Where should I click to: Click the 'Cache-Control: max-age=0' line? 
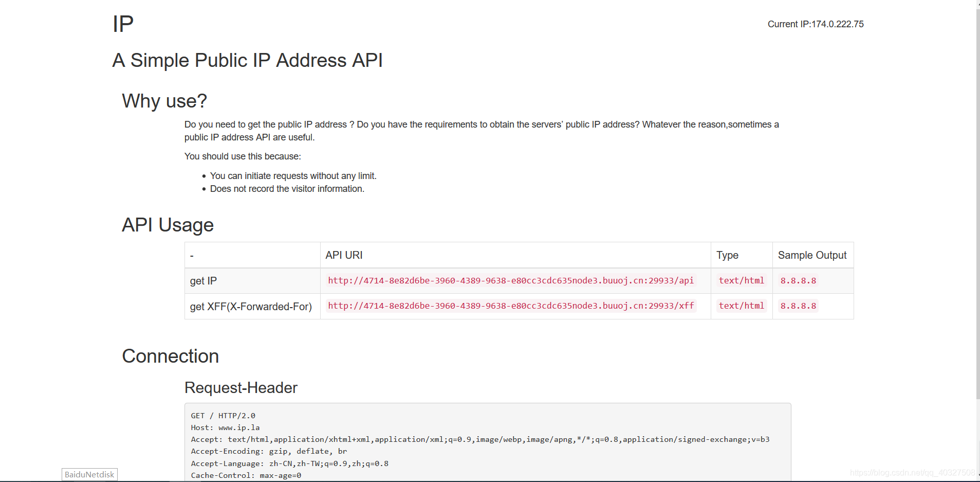[246, 475]
